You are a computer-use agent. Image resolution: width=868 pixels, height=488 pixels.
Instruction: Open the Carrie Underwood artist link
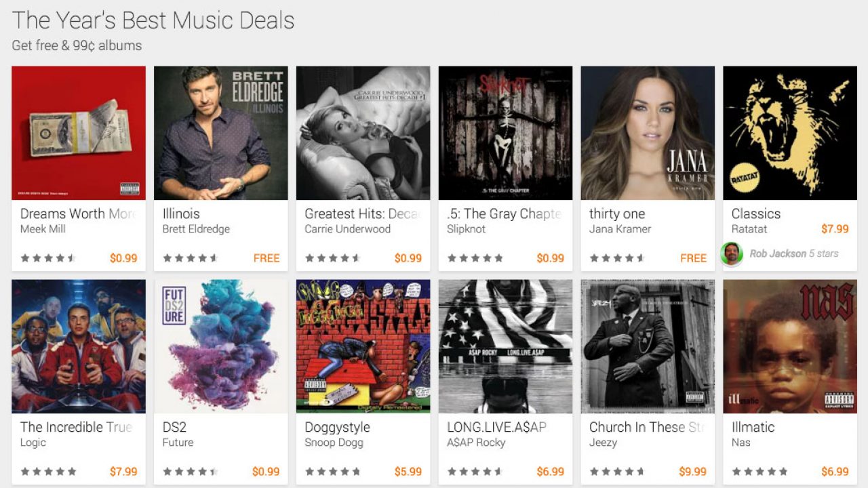pos(347,229)
